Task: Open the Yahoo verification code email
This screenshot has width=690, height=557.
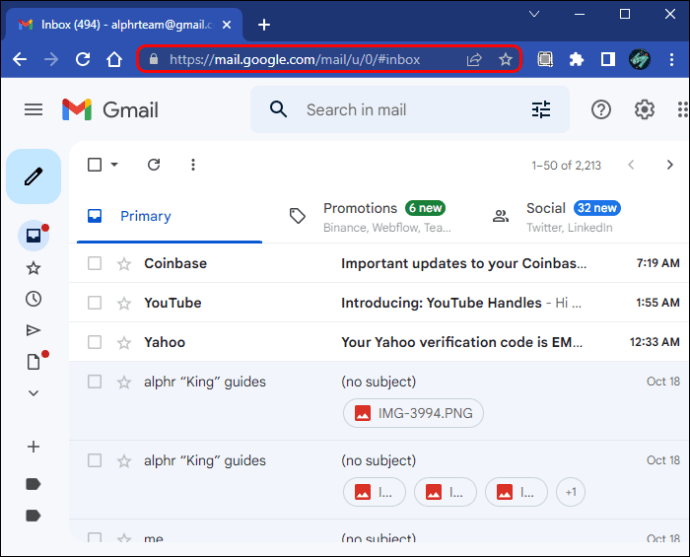Action: tap(378, 342)
